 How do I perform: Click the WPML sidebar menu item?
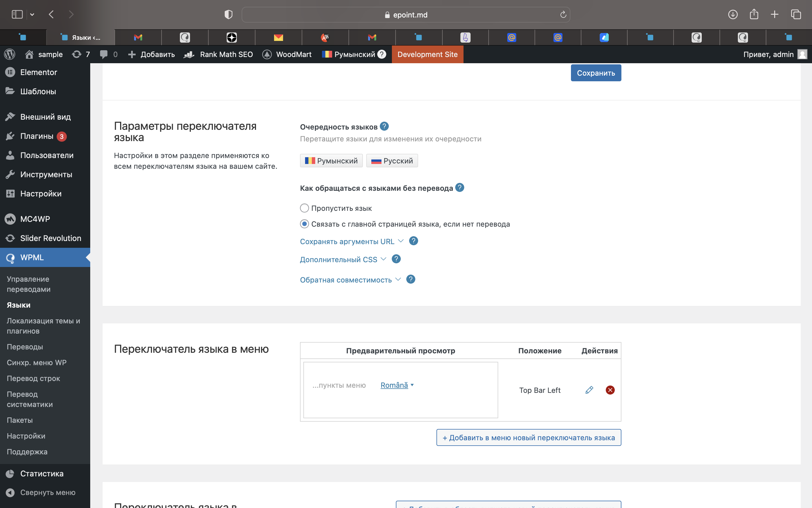pyautogui.click(x=45, y=257)
